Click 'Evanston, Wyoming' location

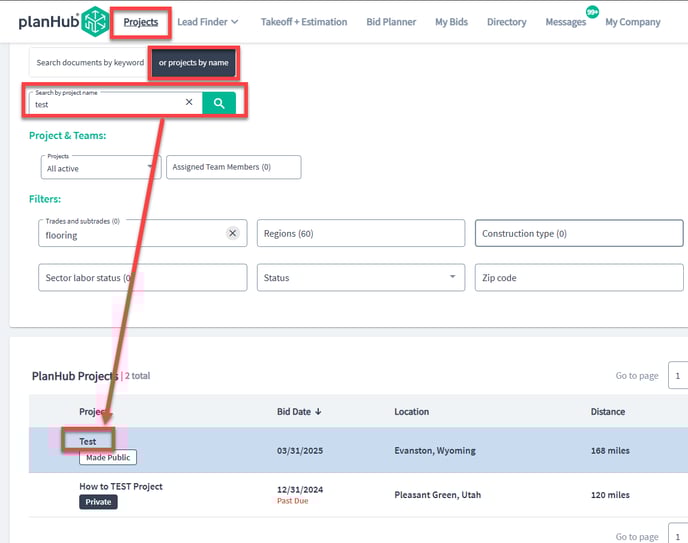(x=435, y=450)
